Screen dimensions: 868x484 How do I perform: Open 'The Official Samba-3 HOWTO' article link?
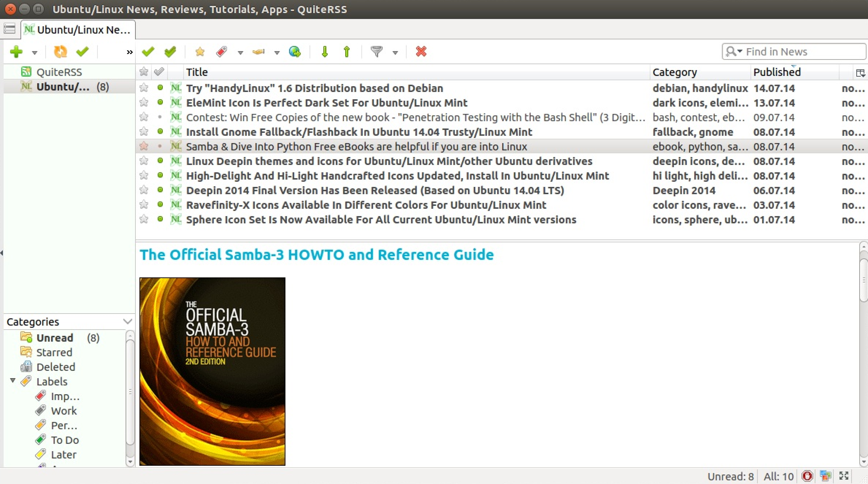tap(316, 254)
